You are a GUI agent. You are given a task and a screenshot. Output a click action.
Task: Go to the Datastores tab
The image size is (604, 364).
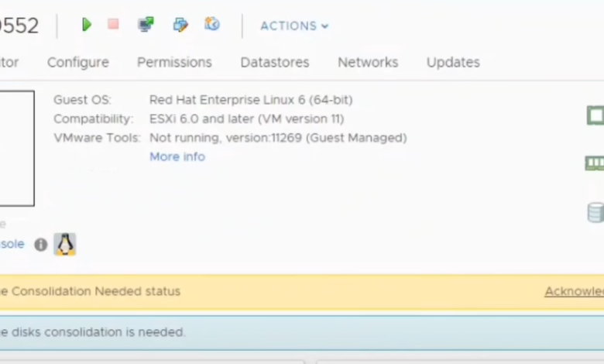pyautogui.click(x=275, y=62)
